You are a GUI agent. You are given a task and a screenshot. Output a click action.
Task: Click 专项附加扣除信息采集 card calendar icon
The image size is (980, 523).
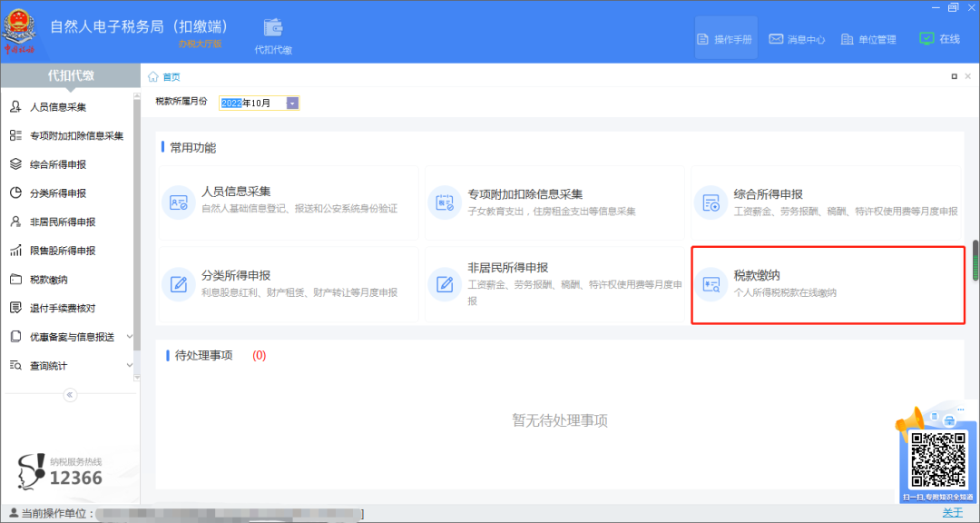coord(445,202)
